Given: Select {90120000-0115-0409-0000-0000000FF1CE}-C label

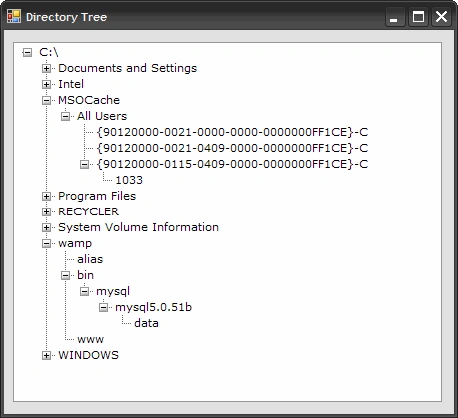Looking at the screenshot, I should tap(232, 164).
